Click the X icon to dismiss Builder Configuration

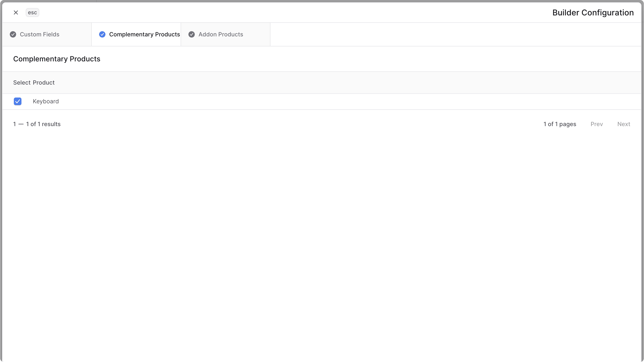pos(16,12)
